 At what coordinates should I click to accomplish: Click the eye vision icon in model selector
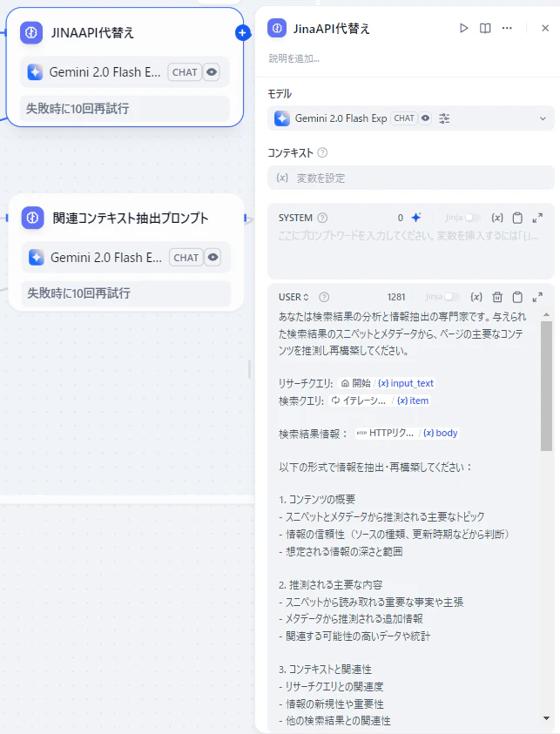(425, 118)
